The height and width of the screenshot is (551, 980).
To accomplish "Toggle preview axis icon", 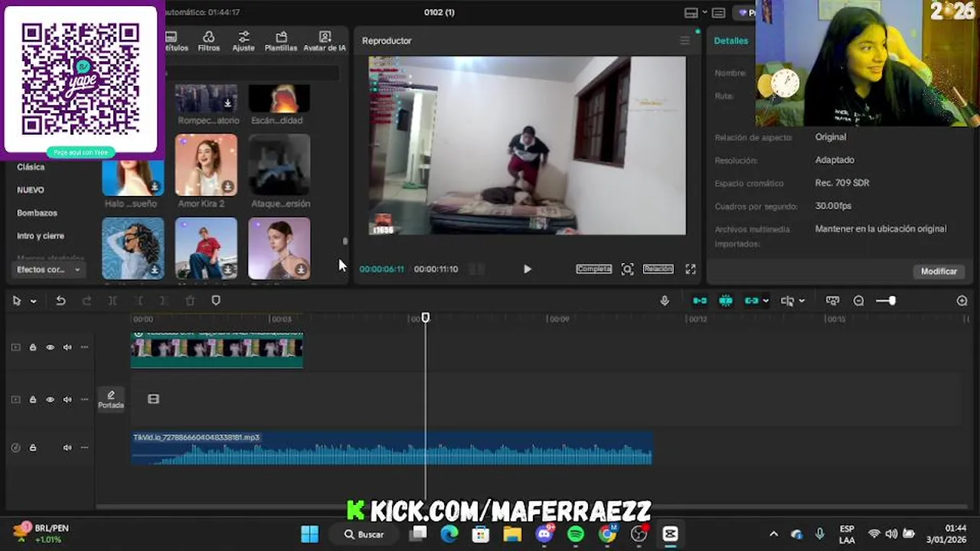I will [787, 301].
